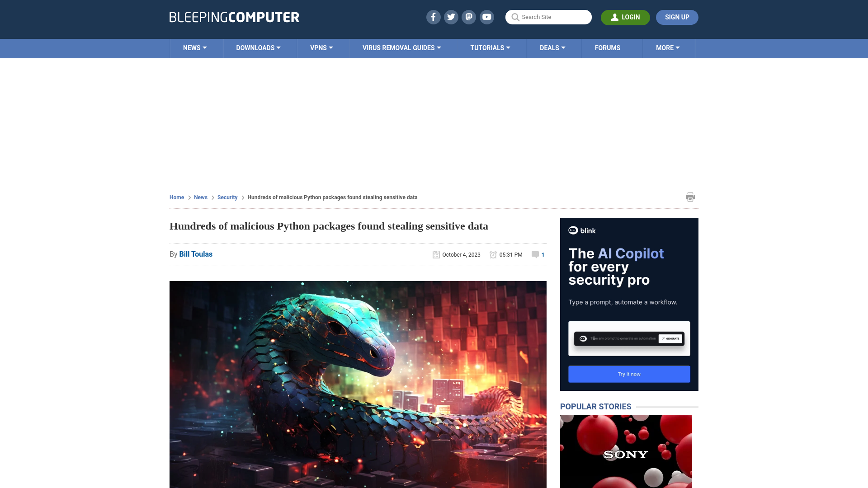Open the FORUMS menu item

[608, 47]
